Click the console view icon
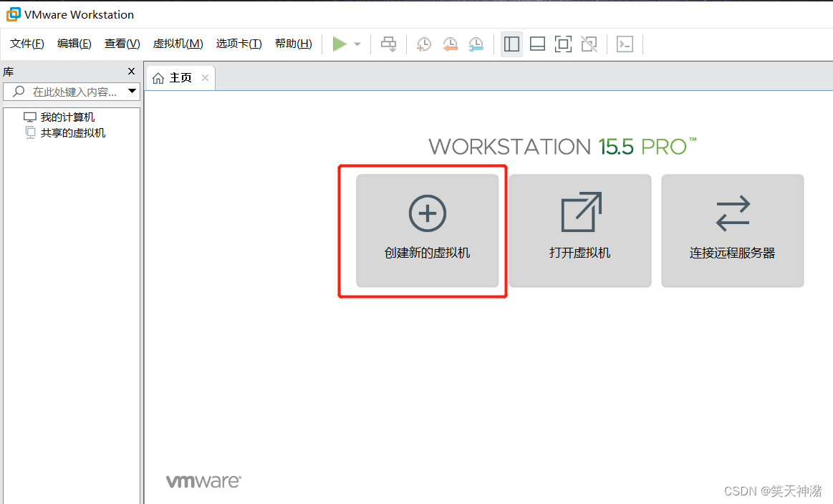Image resolution: width=833 pixels, height=504 pixels. [625, 44]
